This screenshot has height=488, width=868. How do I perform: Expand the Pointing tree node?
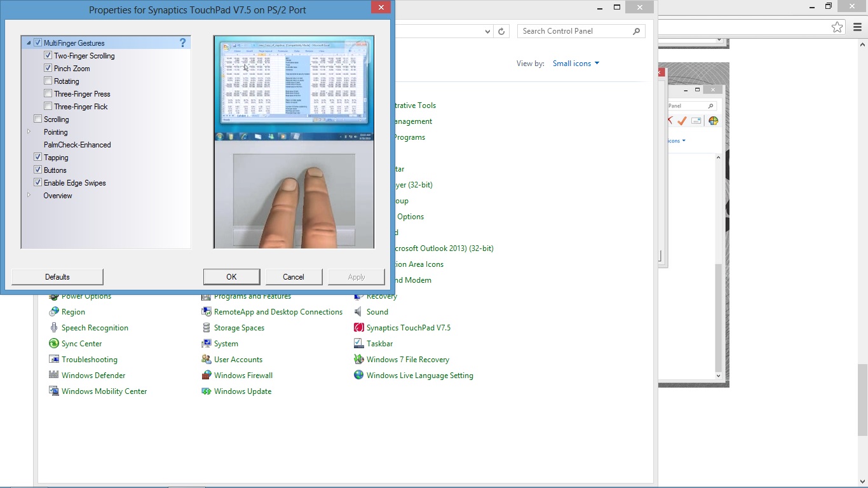click(x=29, y=132)
